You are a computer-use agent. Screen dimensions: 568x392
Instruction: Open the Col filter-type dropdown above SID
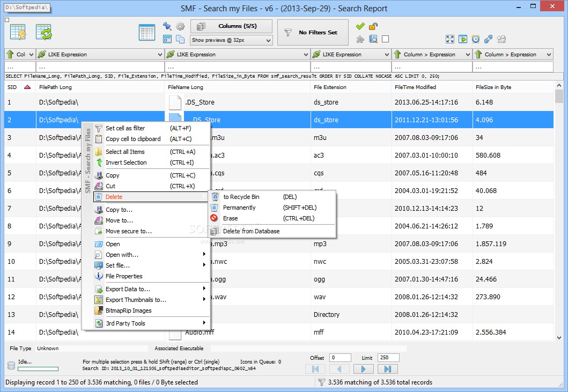20,54
